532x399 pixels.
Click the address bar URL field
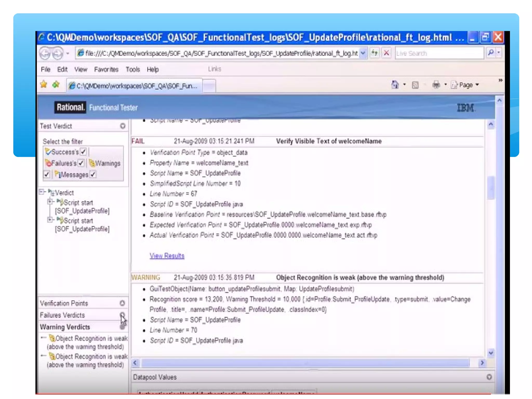pos(221,53)
